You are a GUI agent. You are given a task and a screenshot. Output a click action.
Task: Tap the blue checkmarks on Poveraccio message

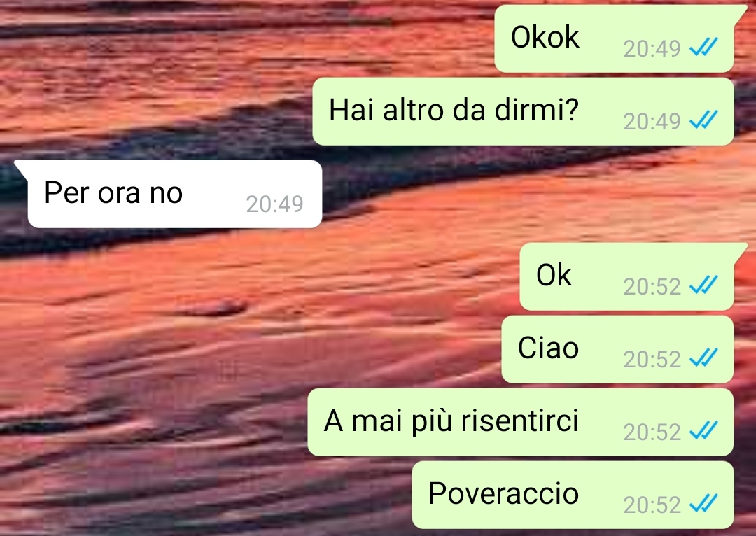tap(704, 504)
